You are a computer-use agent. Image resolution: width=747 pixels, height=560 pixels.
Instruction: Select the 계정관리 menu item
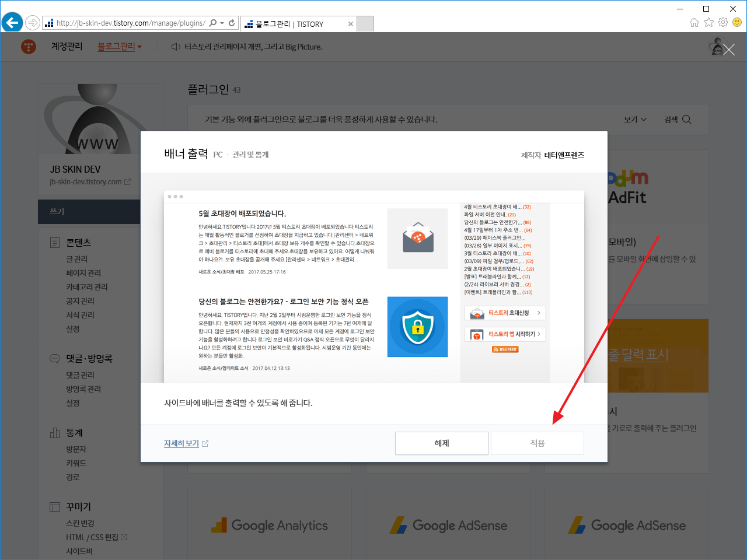pyautogui.click(x=67, y=47)
